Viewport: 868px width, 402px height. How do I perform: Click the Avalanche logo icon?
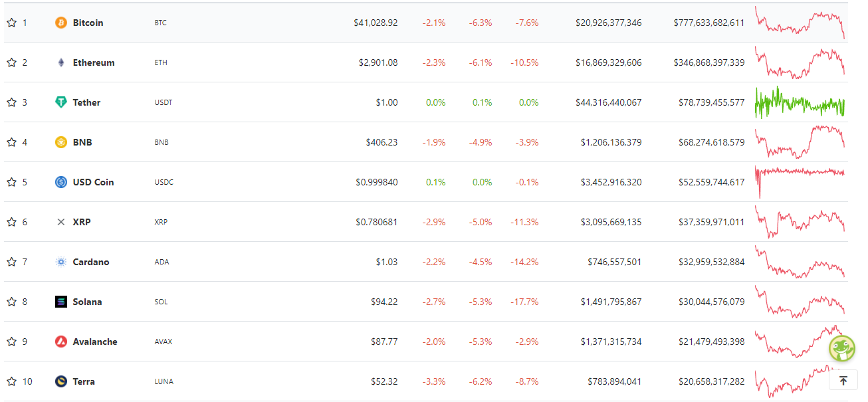61,342
